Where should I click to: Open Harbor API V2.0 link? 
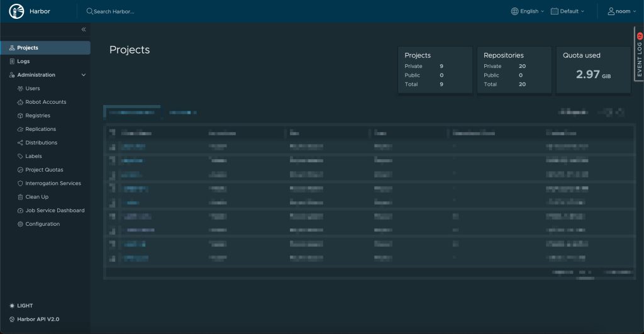coord(38,319)
